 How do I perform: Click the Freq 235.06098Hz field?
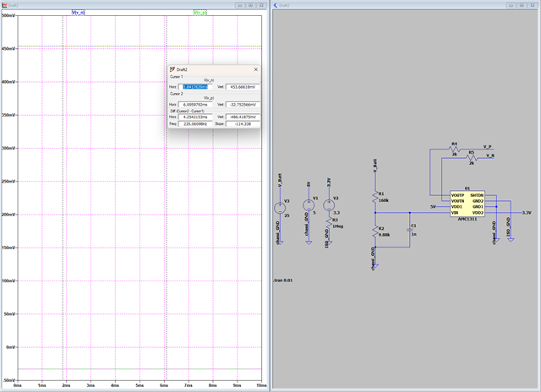tap(195, 124)
